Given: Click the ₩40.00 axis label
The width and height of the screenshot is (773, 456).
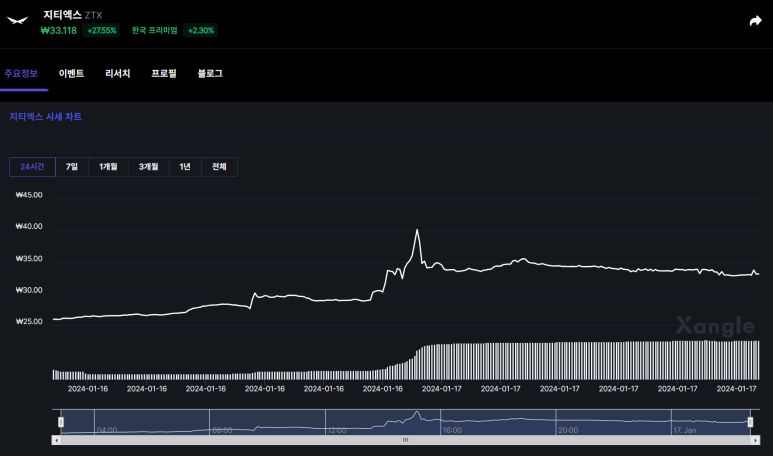Looking at the screenshot, I should (x=29, y=226).
